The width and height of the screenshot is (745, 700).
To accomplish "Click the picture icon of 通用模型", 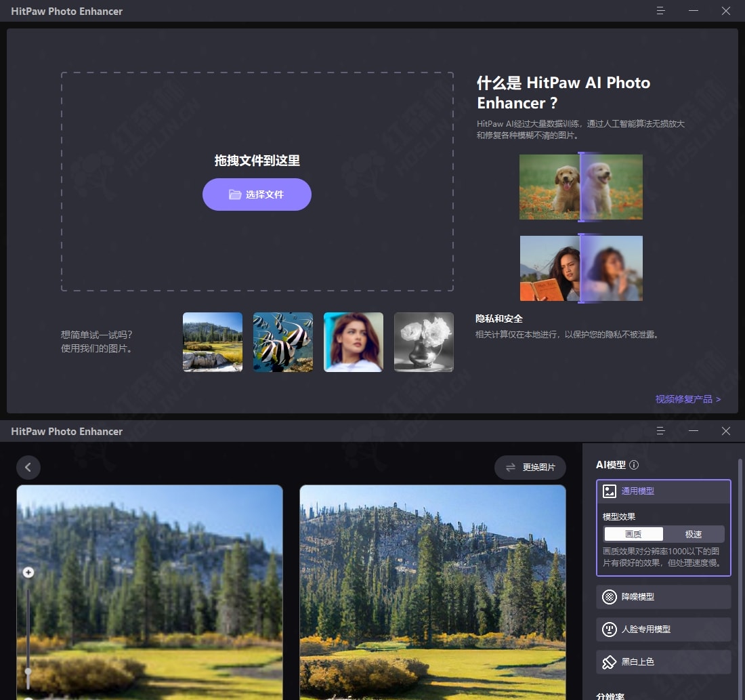I will (609, 491).
